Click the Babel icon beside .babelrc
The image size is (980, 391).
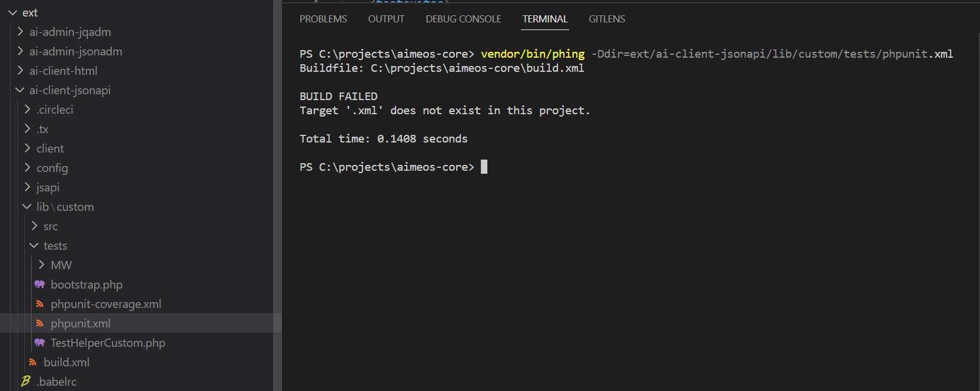(x=25, y=382)
